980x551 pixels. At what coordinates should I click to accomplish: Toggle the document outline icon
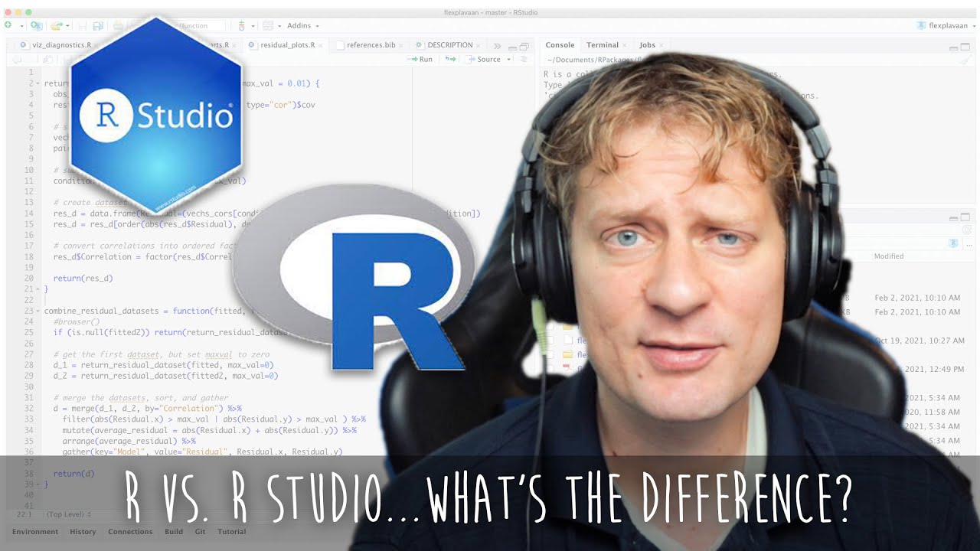524,59
